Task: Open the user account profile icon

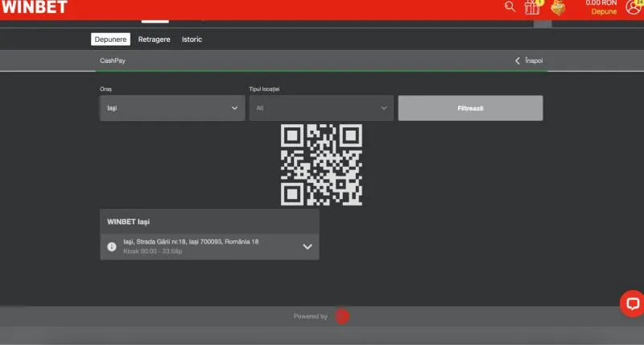Action: point(634,6)
